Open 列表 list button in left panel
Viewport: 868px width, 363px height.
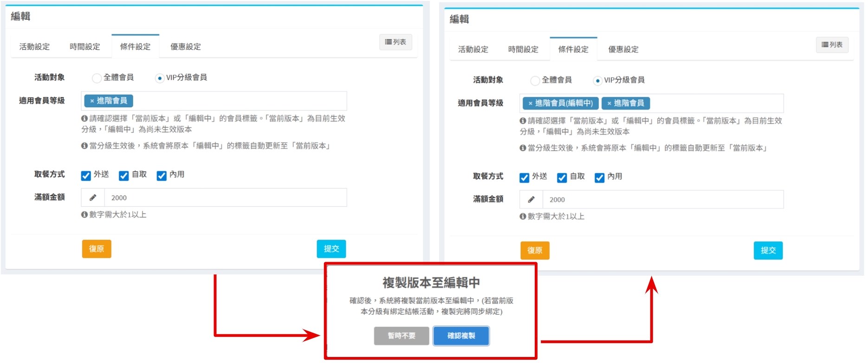(x=395, y=42)
